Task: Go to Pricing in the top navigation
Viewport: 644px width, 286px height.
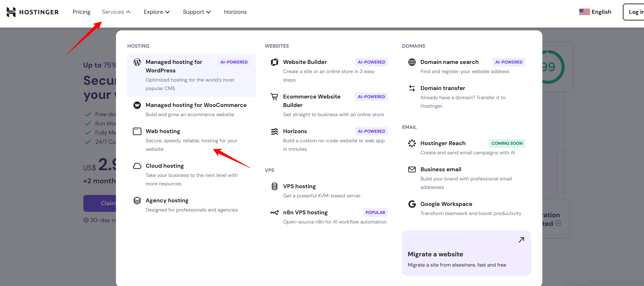Action: (82, 12)
